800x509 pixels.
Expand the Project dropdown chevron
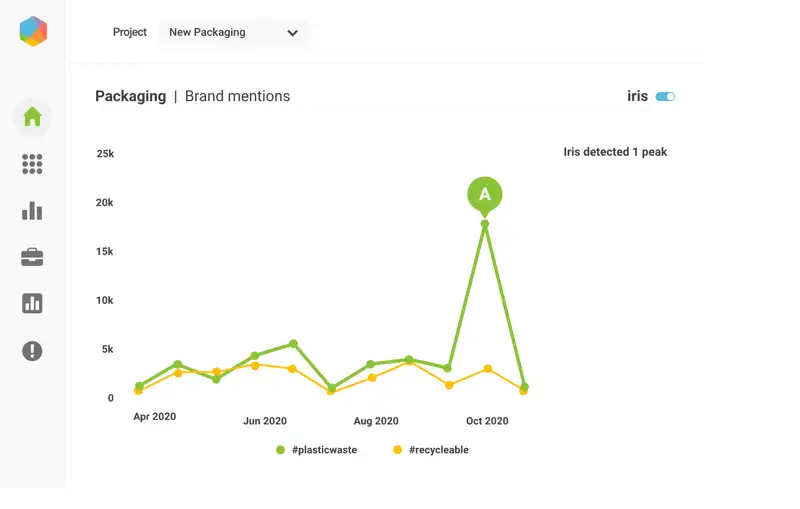(293, 33)
